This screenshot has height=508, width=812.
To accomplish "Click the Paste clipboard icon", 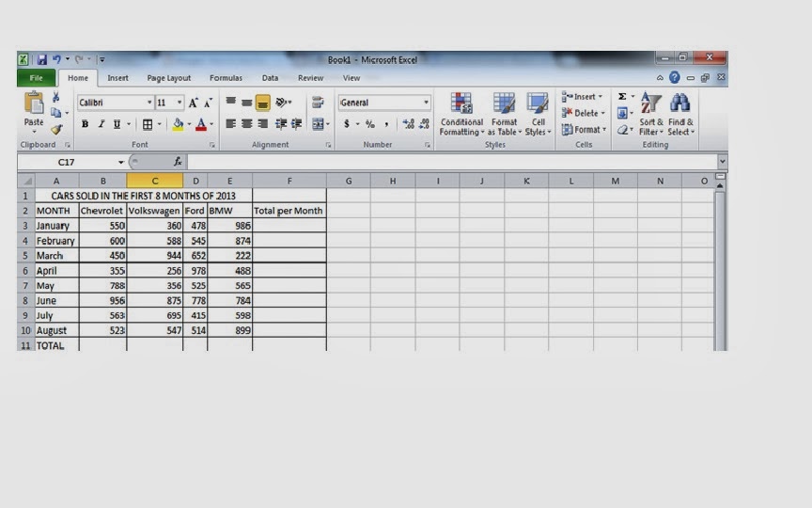I will coord(34,103).
